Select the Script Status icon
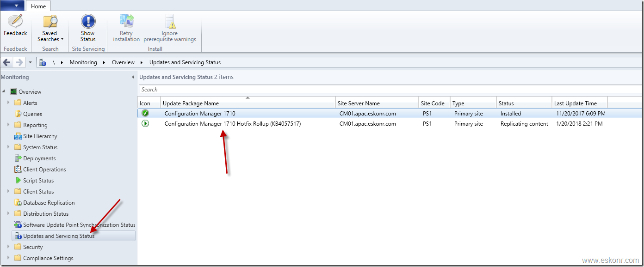Screen dimensions: 644x267 click(x=18, y=180)
